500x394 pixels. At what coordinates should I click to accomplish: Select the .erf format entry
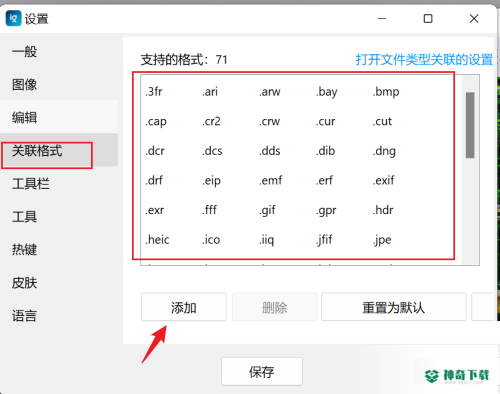[x=324, y=181]
